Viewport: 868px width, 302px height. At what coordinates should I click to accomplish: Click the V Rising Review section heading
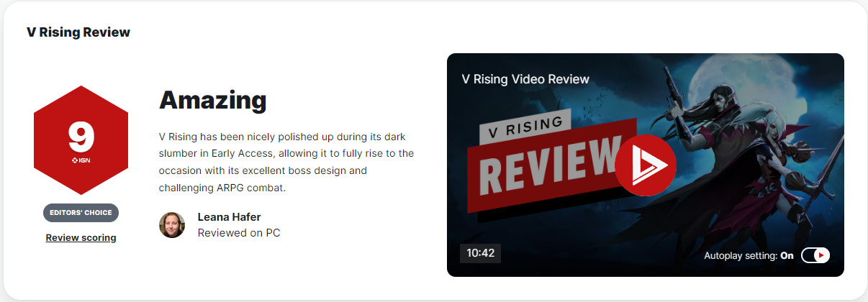[78, 32]
